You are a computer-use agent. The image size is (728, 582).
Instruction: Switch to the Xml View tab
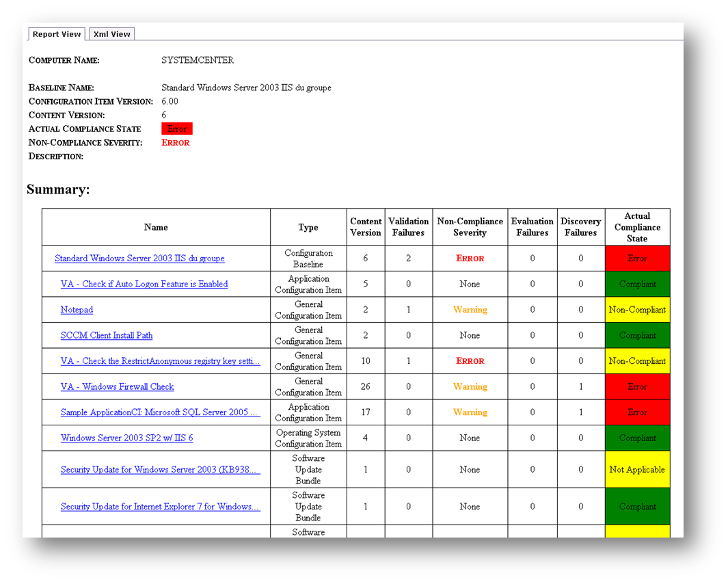(111, 34)
